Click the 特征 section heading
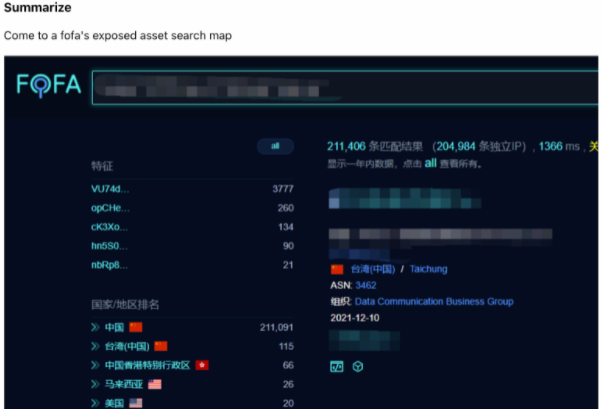 [x=102, y=166]
